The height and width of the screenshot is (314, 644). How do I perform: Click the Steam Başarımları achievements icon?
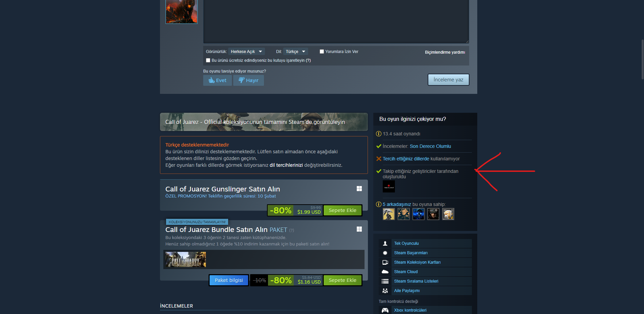[385, 253]
